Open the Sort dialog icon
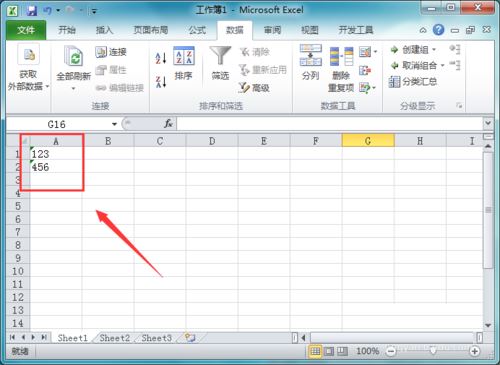 pyautogui.click(x=183, y=56)
